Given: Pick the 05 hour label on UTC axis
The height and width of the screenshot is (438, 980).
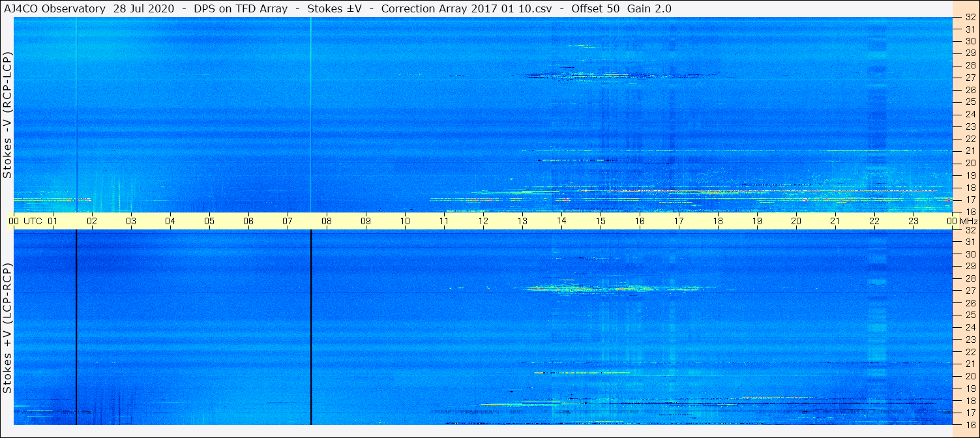Looking at the screenshot, I should tap(209, 222).
